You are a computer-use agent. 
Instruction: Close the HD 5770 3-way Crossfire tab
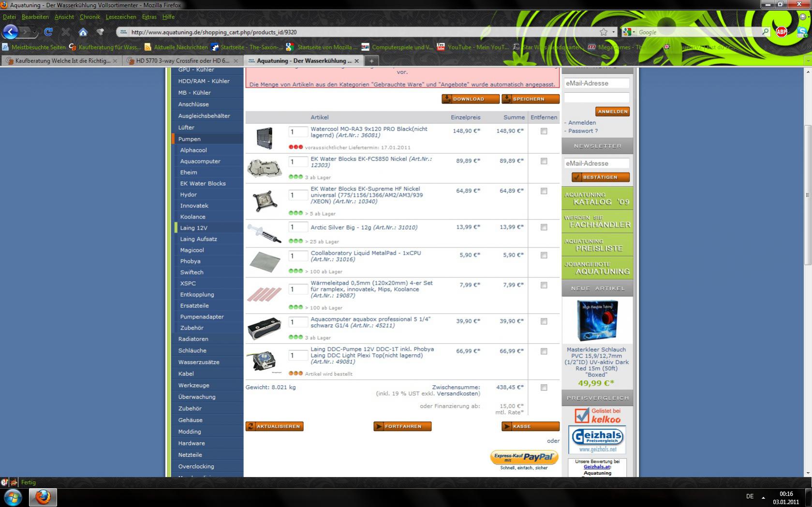[x=236, y=61]
